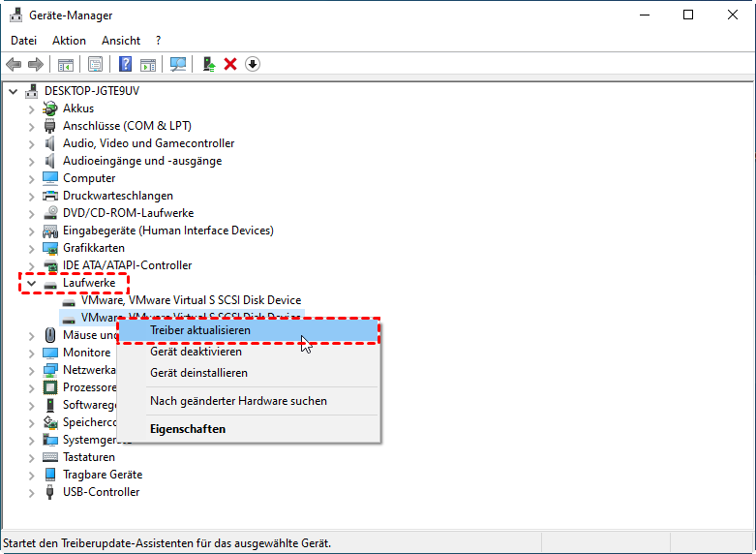This screenshot has height=554, width=756.
Task: Expand the Anschlüsse (COM & LPT) category
Action: (x=31, y=127)
